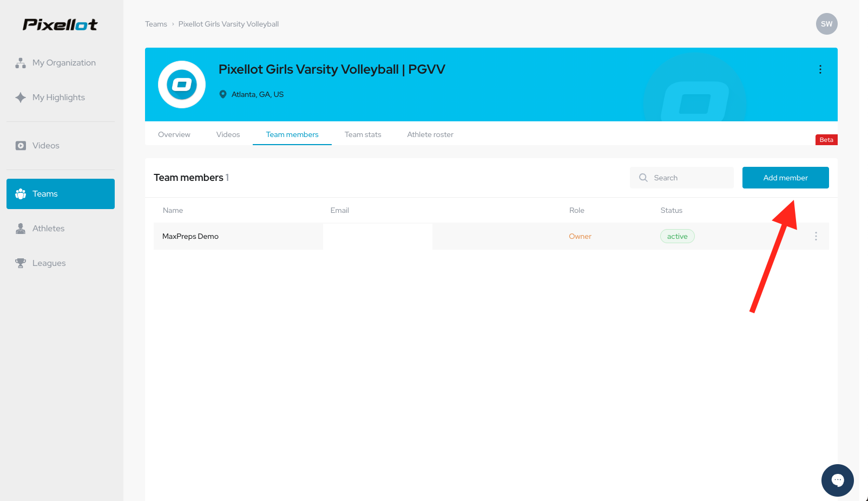Open the Videos sidebar section
The height and width of the screenshot is (501, 868).
[45, 146]
